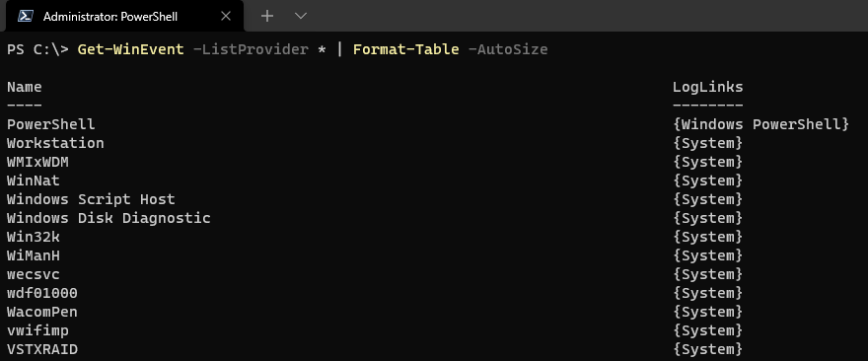Click the Get-WinEvent command text
This screenshot has width=868, height=361.
pos(130,49)
